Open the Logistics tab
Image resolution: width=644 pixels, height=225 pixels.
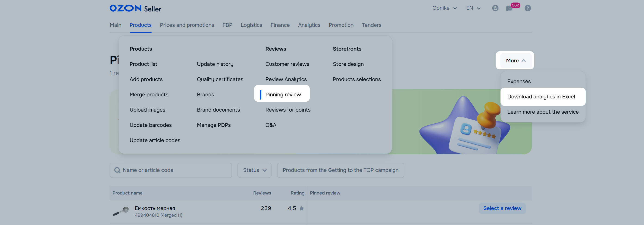251,25
